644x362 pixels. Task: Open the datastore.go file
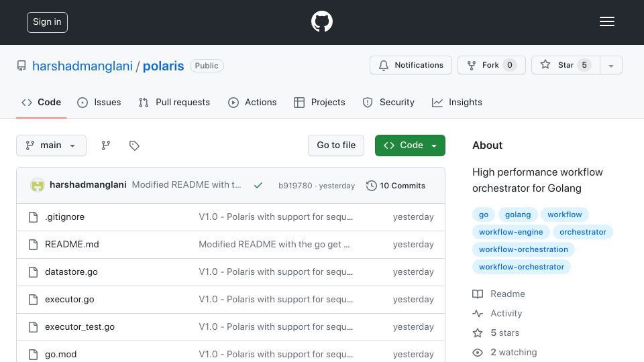(x=71, y=271)
